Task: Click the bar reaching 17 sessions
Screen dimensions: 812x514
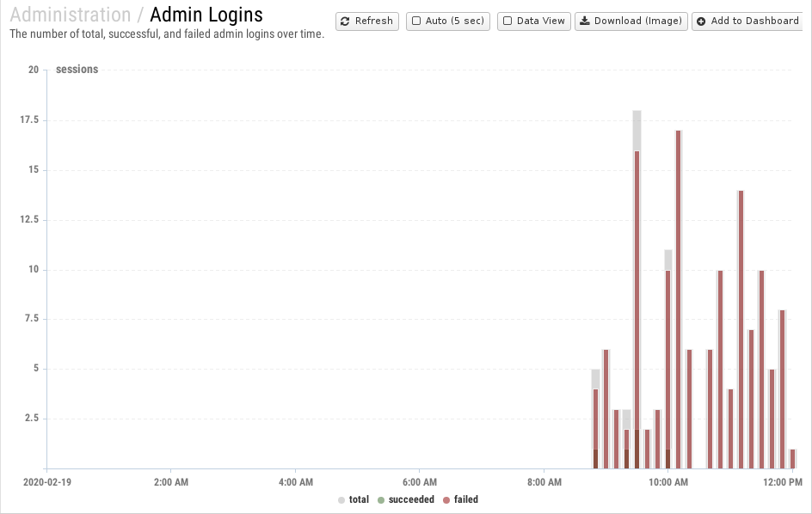Action: [x=679, y=301]
